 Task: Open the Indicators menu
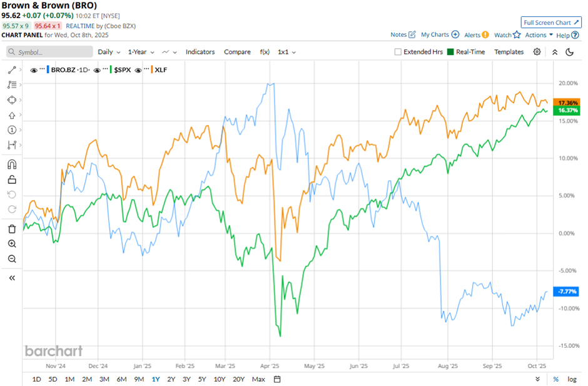point(200,52)
